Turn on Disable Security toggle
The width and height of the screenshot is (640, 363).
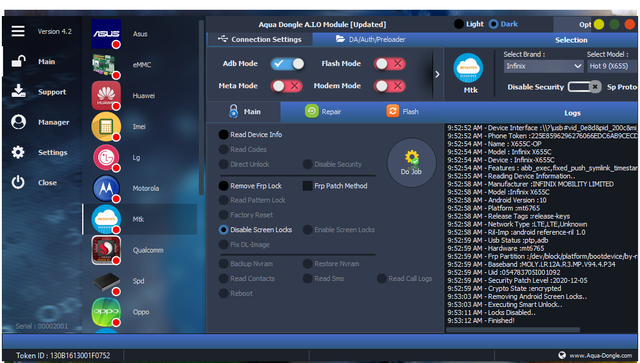(584, 87)
